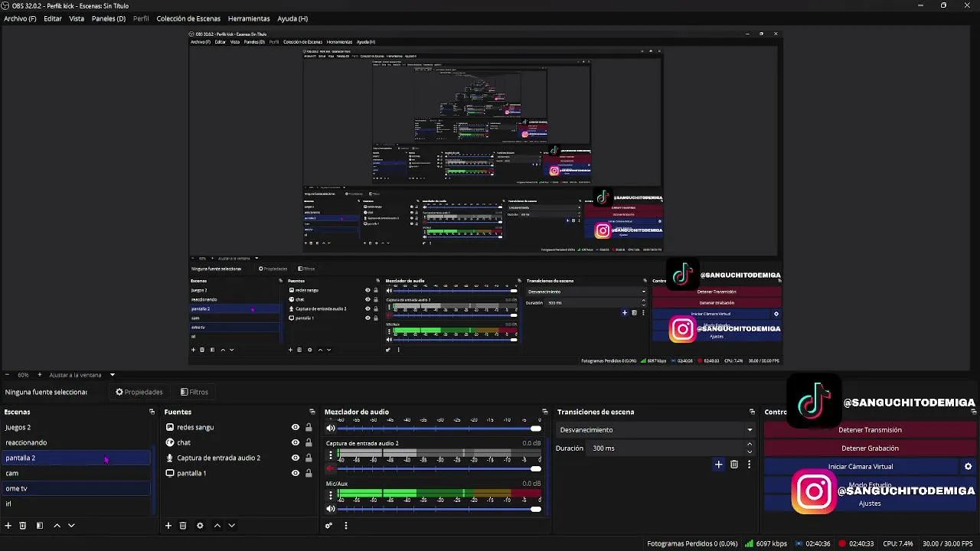Open audio mixer three-dot menu at bottom
Image resolution: width=980 pixels, height=551 pixels.
click(346, 526)
